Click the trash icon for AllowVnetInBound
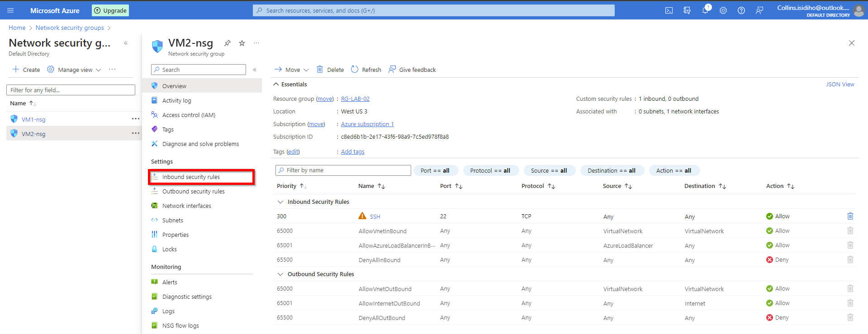The height and width of the screenshot is (334, 868). pyautogui.click(x=850, y=231)
